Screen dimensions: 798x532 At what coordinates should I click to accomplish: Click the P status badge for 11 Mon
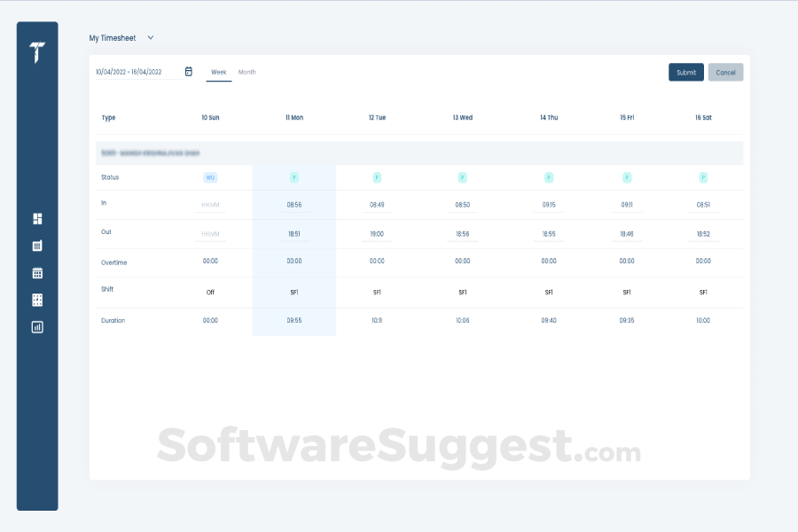click(x=294, y=177)
